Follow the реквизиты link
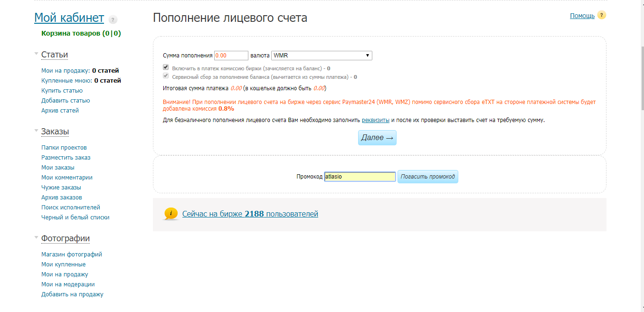The image size is (644, 312). (375, 120)
